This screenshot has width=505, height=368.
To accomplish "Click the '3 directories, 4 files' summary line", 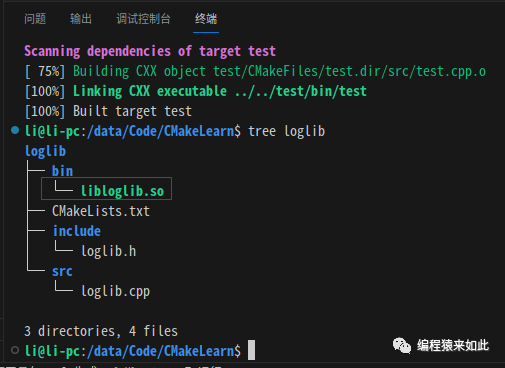I will [101, 331].
